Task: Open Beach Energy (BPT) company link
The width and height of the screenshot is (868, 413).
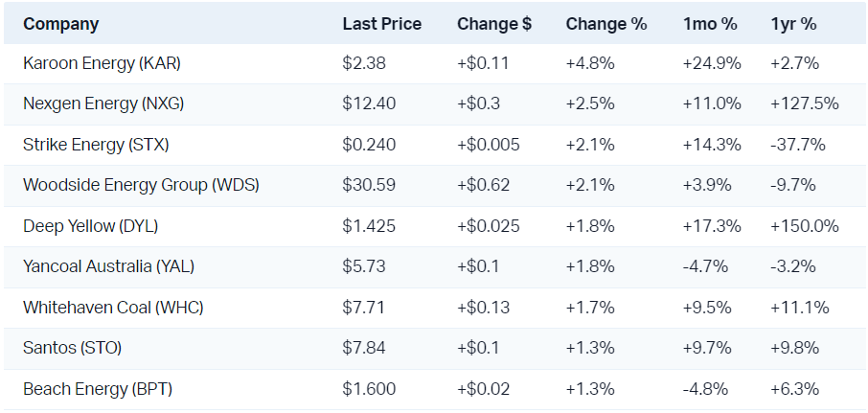Action: (x=98, y=389)
